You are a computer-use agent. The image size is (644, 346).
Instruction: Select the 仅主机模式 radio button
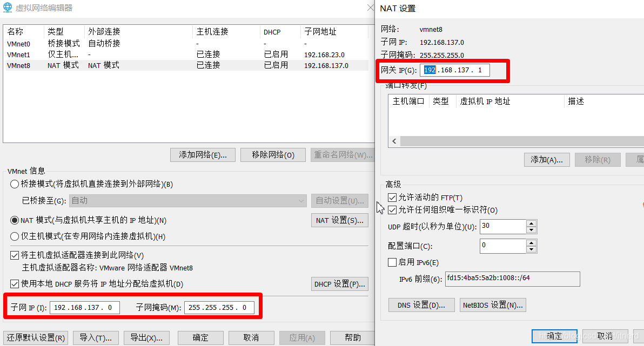click(15, 236)
